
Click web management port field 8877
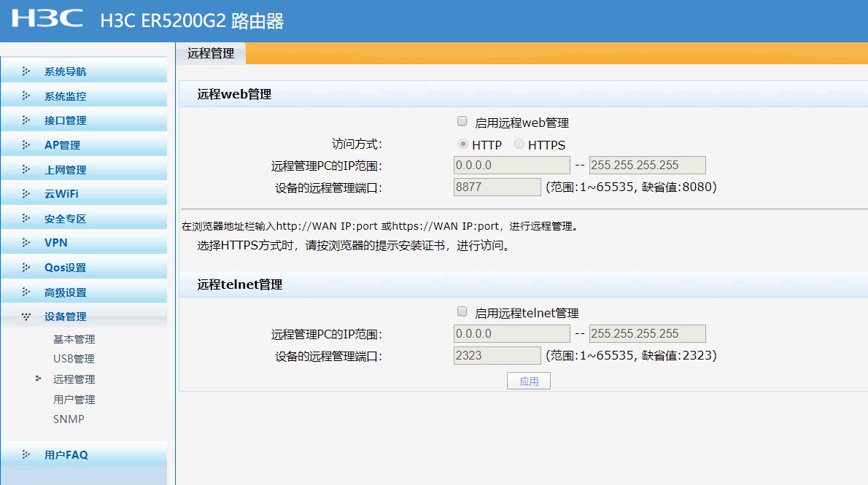click(497, 187)
